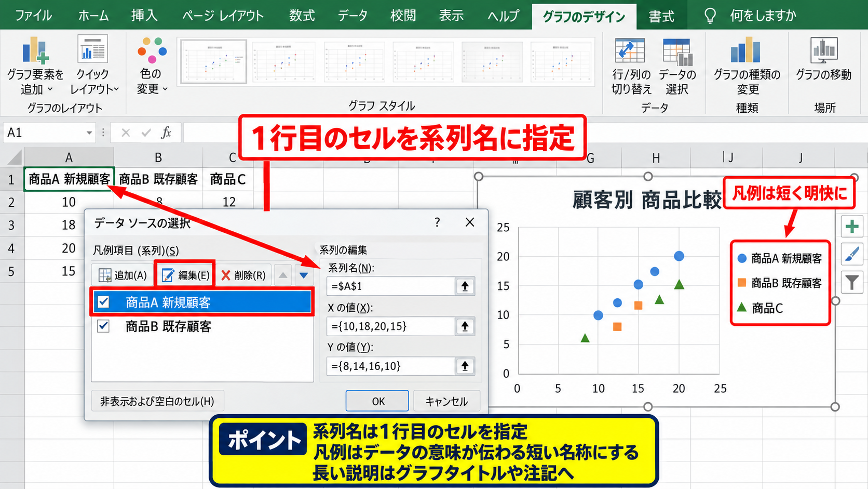
Task: Switch to the ページ レイアウト tab
Action: click(223, 16)
